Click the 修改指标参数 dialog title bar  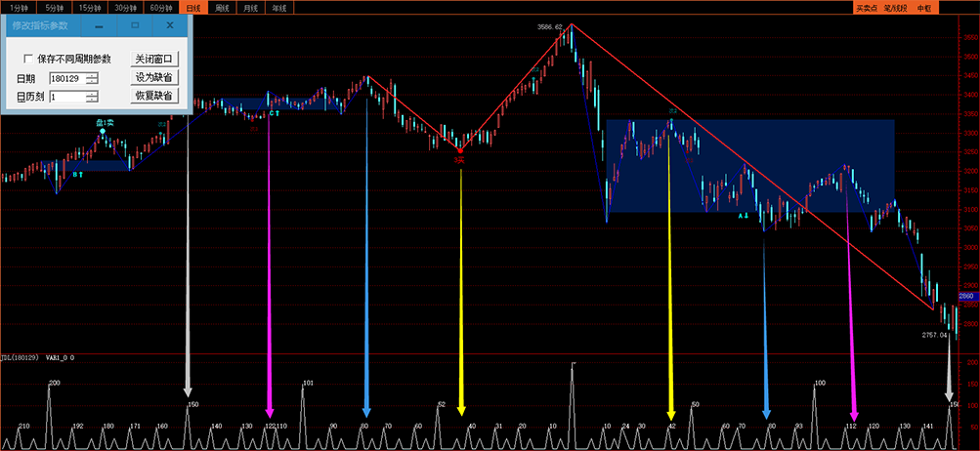44,25
